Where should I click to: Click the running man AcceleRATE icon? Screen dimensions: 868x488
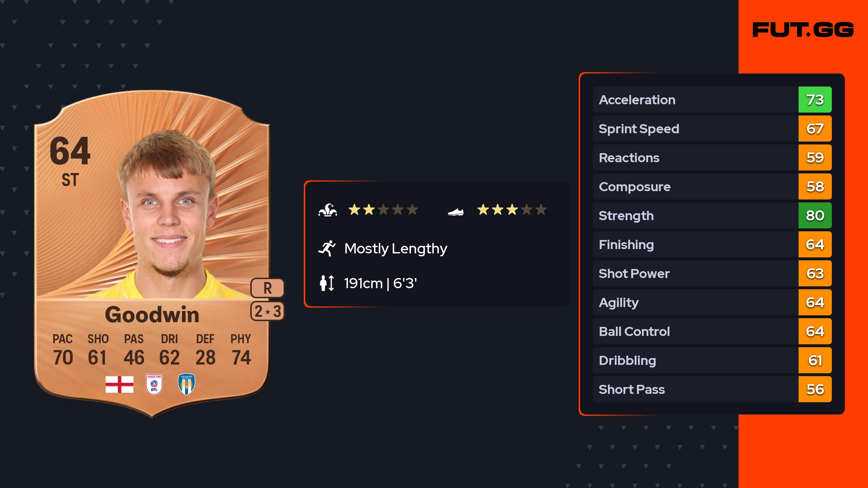(327, 248)
